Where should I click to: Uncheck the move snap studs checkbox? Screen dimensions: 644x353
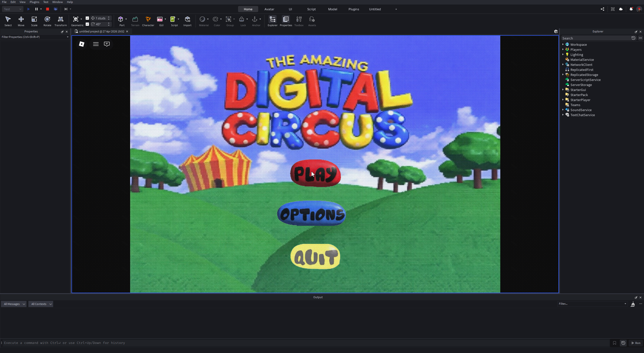tap(87, 18)
